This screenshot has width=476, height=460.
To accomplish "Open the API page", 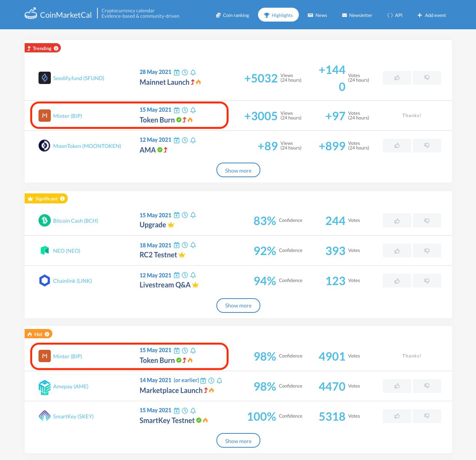I will coord(395,15).
